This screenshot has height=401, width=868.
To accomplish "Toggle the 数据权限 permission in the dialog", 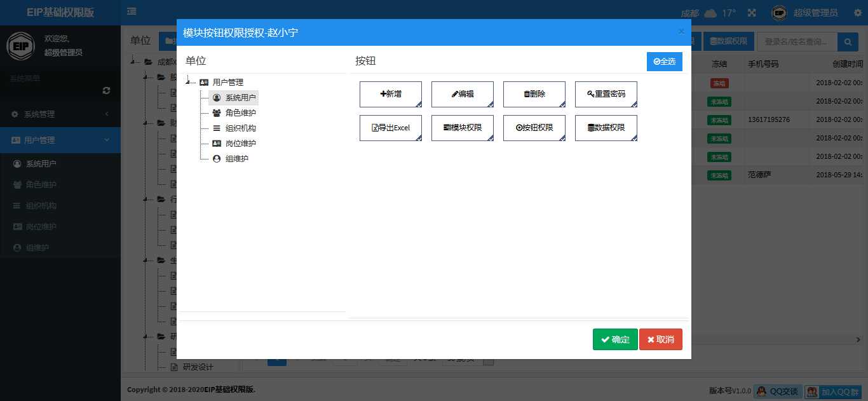I will pyautogui.click(x=606, y=128).
